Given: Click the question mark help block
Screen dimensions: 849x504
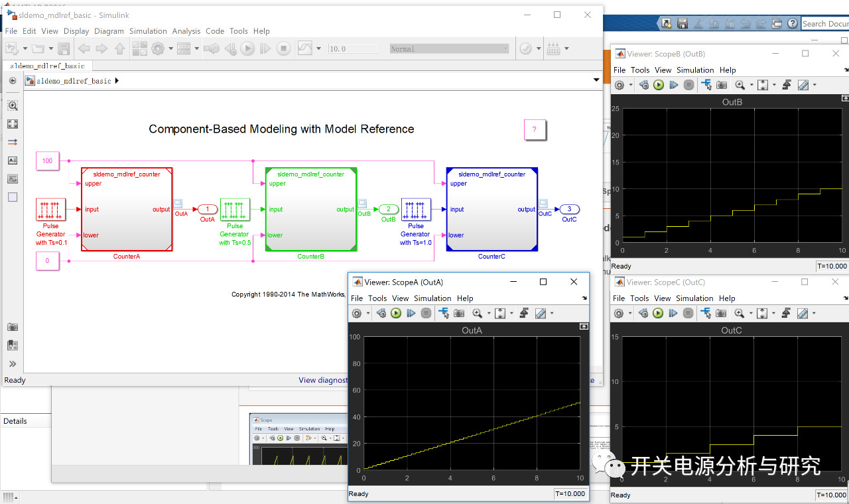Looking at the screenshot, I should [534, 129].
